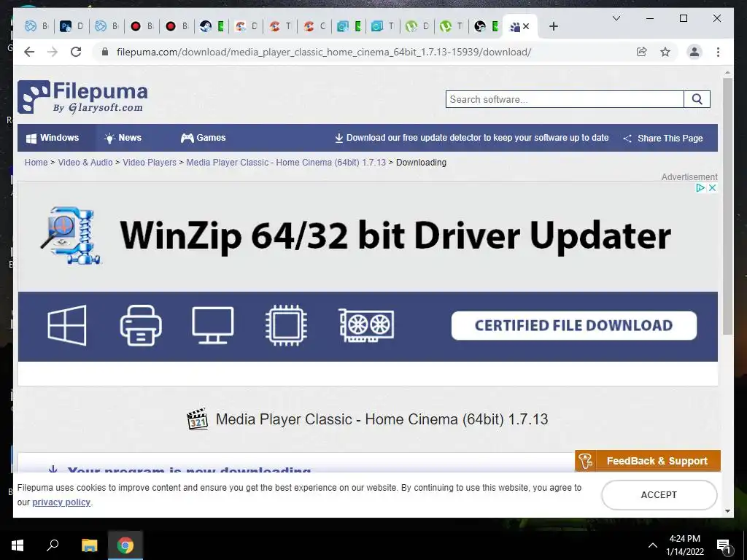
Task: Reload the current page
Action: pos(76,52)
